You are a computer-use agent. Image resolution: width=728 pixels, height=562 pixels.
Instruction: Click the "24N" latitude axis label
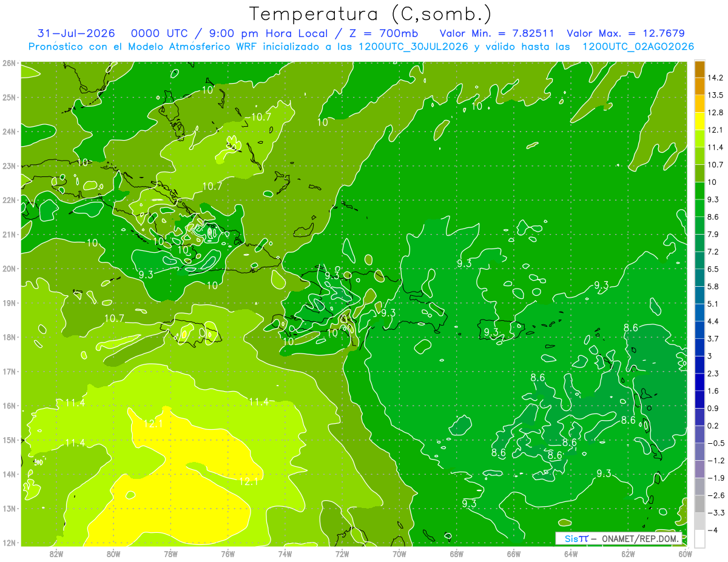(x=8, y=132)
